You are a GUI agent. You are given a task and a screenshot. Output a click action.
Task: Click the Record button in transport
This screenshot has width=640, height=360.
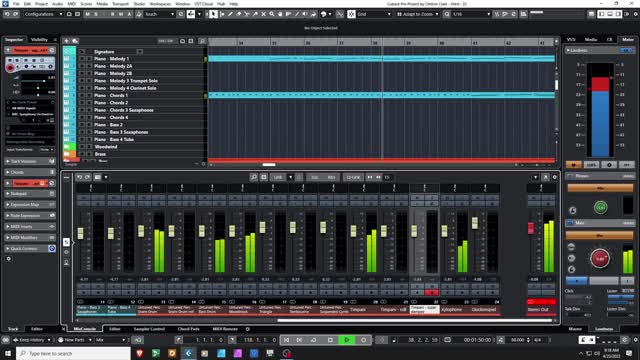(x=363, y=340)
